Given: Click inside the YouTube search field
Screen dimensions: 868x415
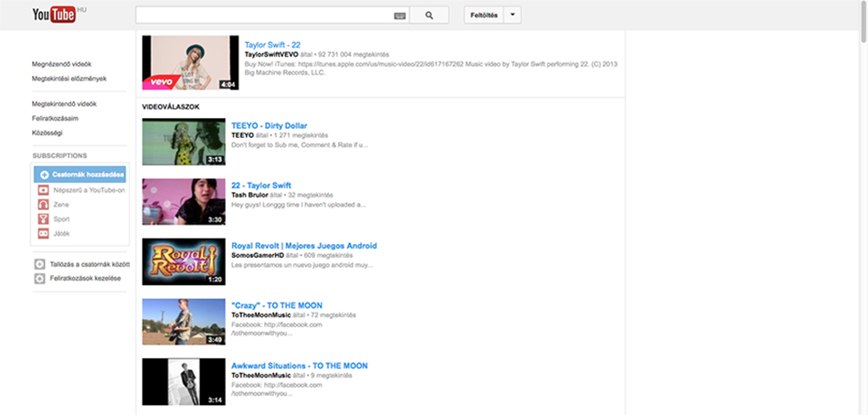Looking at the screenshot, I should [x=263, y=15].
